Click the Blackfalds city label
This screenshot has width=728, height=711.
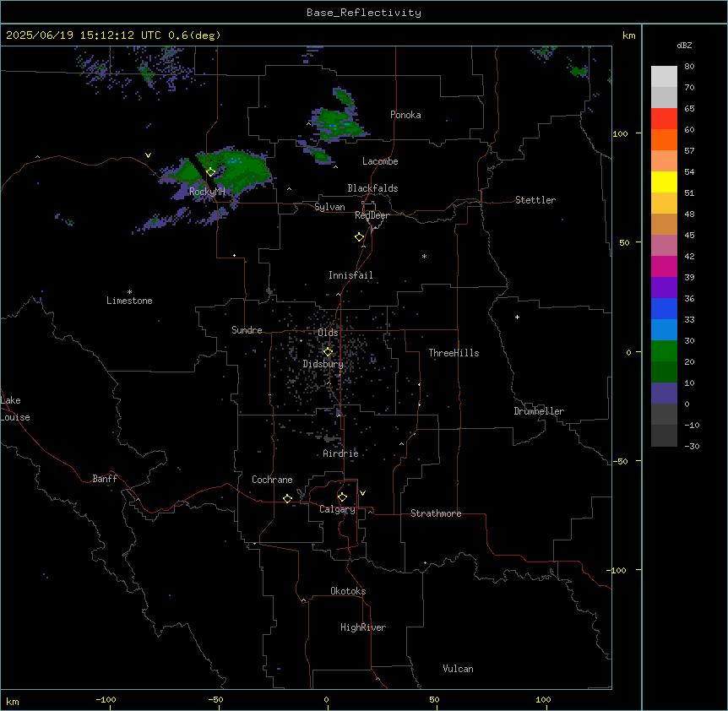pos(372,188)
